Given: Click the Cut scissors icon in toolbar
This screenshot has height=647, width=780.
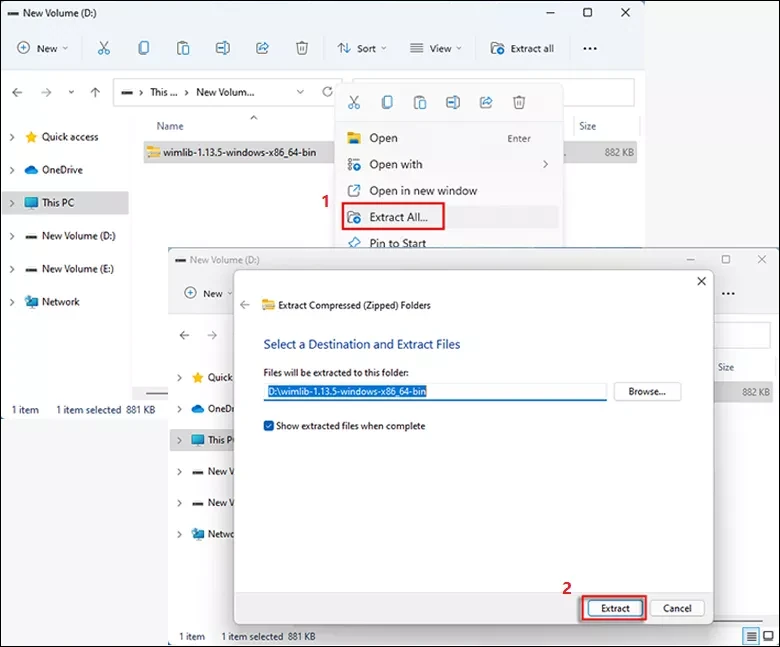Looking at the screenshot, I should [x=104, y=48].
